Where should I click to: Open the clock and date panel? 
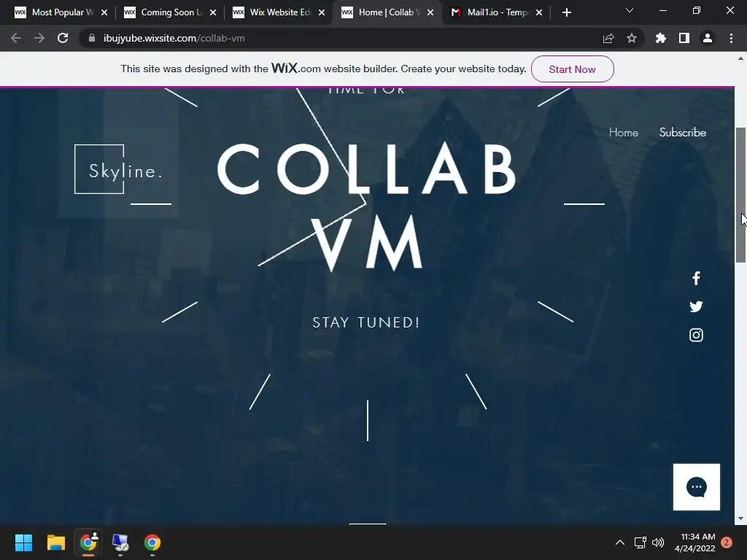694,542
